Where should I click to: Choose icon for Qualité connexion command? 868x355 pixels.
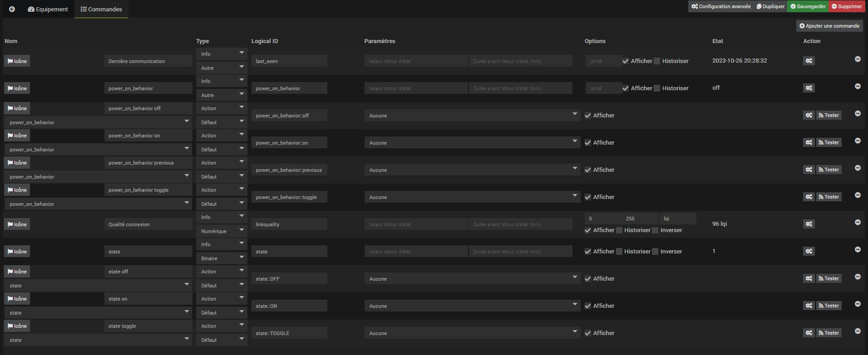coord(17,224)
